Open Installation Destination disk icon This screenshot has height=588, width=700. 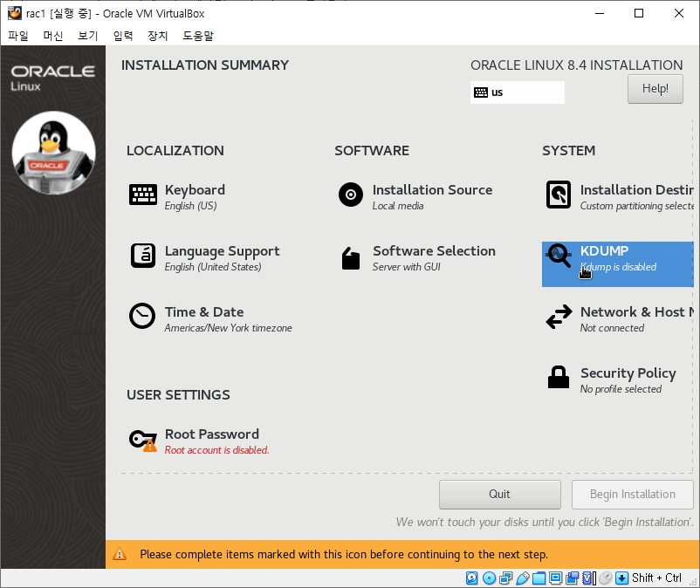tap(559, 195)
